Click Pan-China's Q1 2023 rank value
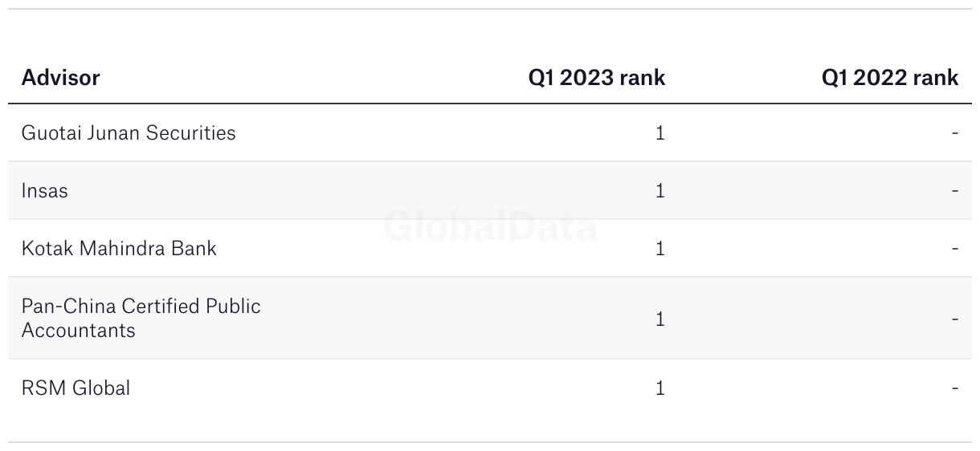 click(659, 319)
